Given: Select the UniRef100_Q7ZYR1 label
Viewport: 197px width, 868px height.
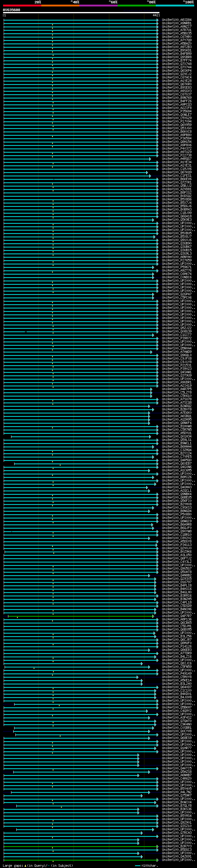Looking at the screenshot, I should point(176,183).
